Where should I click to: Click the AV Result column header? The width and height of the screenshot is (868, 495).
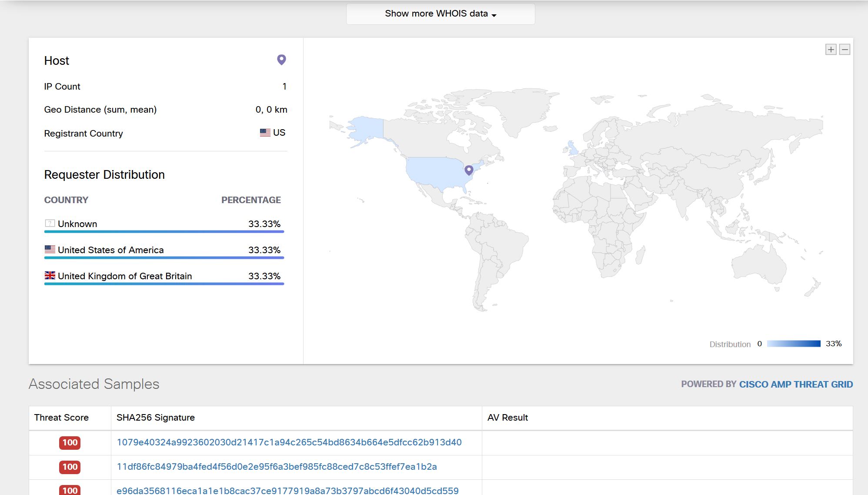[x=507, y=418]
